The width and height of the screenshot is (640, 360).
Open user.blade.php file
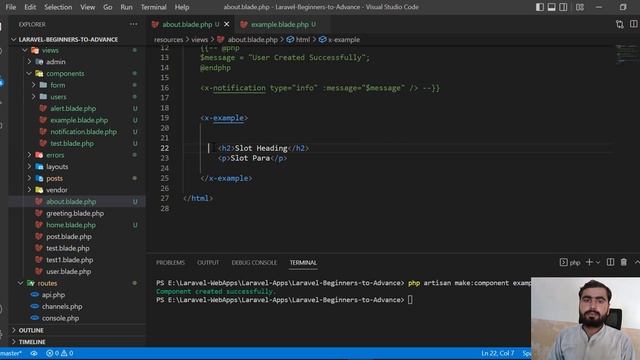(x=69, y=271)
